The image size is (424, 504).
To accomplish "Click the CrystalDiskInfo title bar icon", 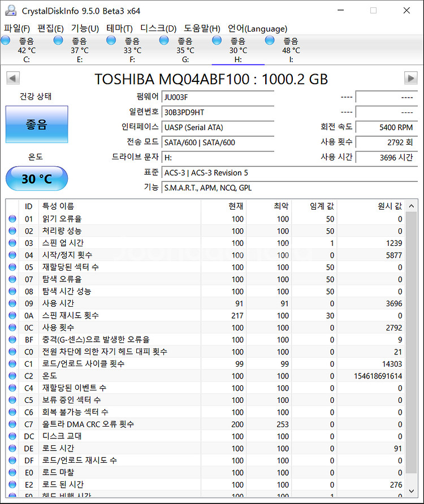I will [x=11, y=11].
